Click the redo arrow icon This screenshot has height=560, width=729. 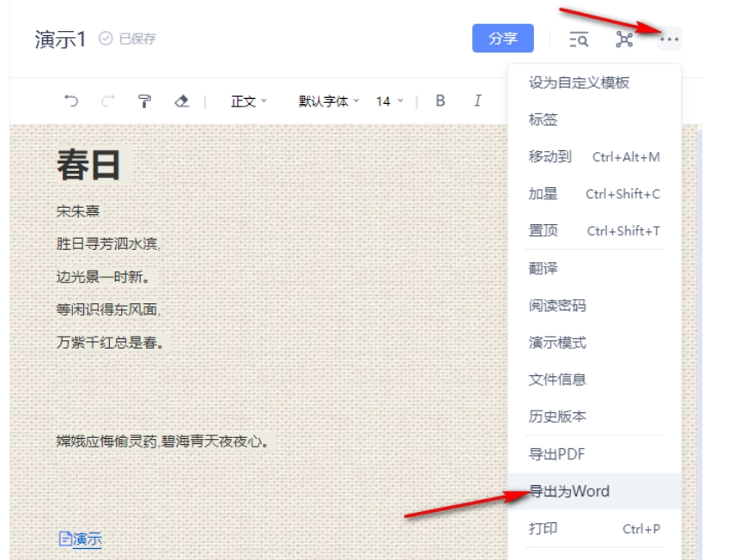pos(107,101)
